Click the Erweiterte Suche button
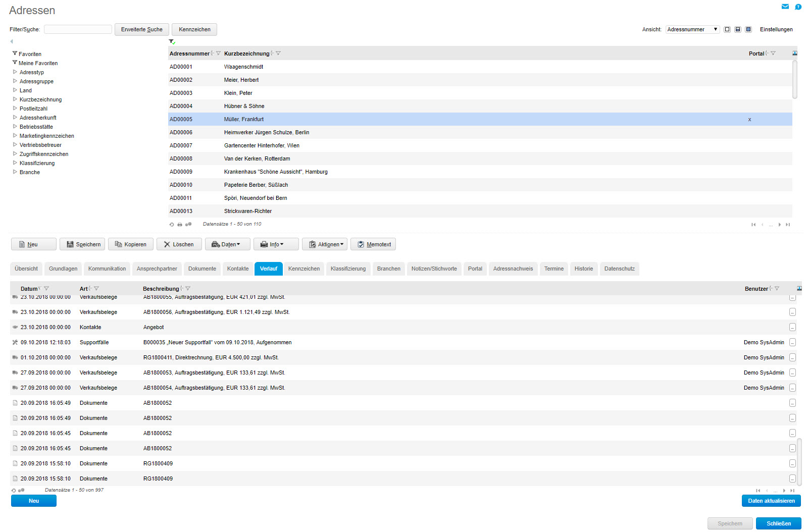This screenshot has width=807, height=532. (141, 30)
